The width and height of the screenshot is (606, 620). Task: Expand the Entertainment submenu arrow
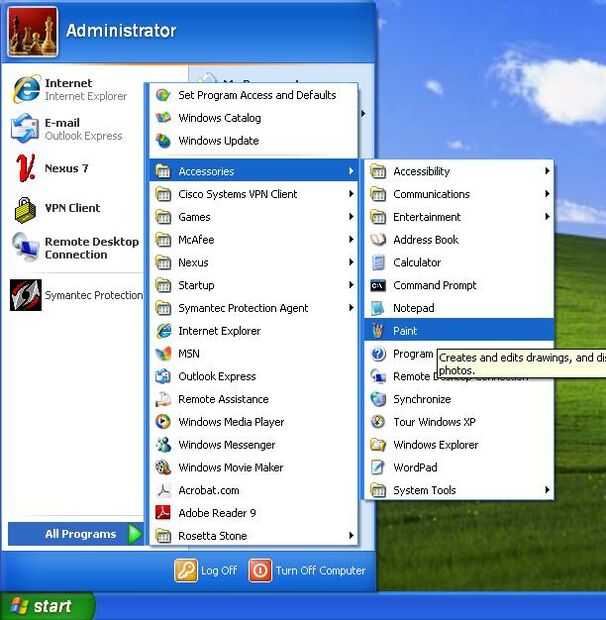point(547,217)
